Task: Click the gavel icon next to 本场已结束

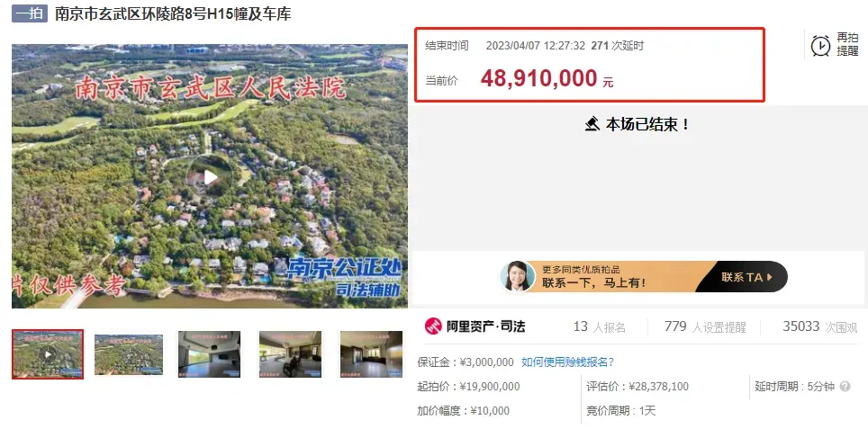Action: pos(592,124)
